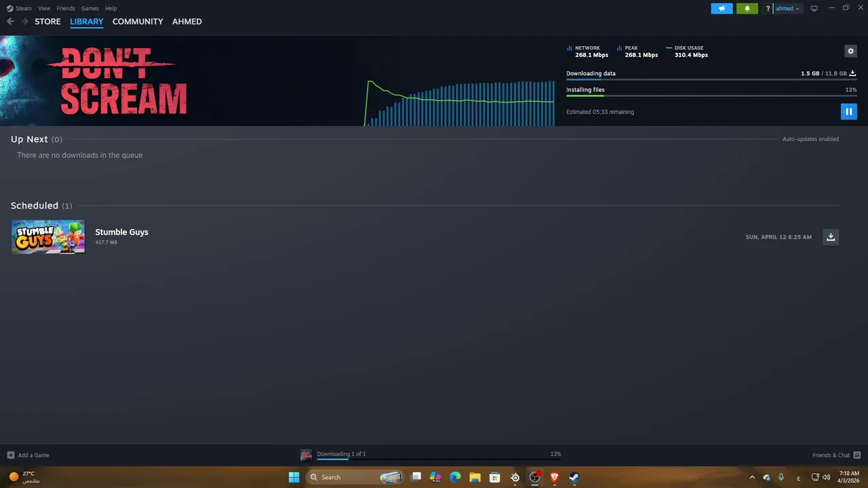
Task: Click the download icon beside 11.8 GB
Action: (x=852, y=73)
